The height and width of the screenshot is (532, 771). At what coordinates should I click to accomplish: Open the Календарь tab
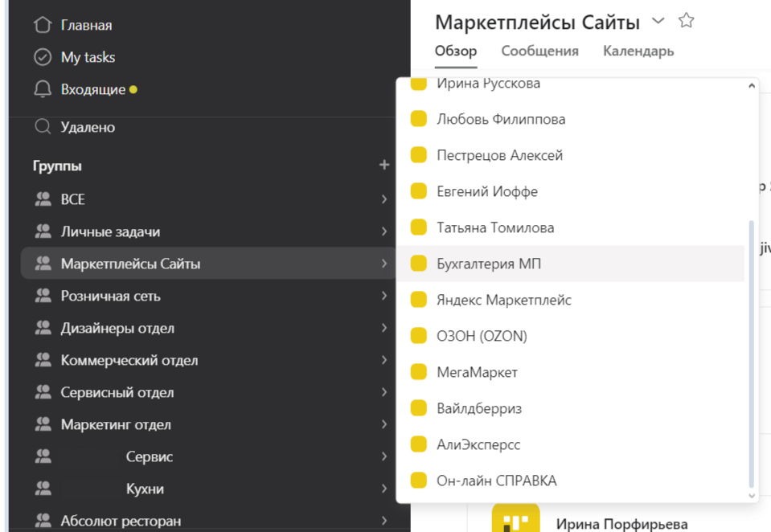point(638,51)
